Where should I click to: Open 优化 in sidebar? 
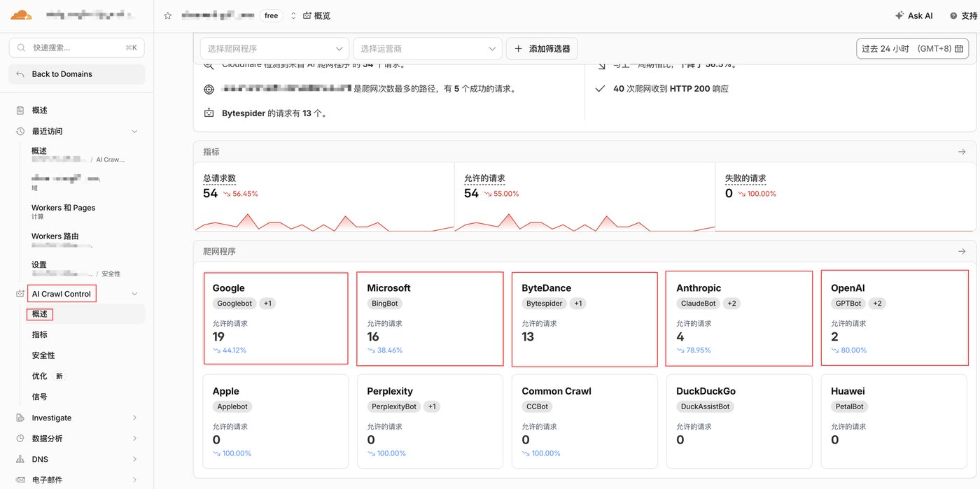pos(40,376)
